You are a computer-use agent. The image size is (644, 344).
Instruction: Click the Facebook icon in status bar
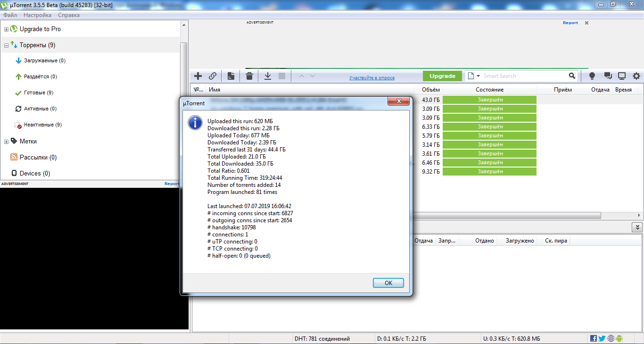tap(594, 338)
